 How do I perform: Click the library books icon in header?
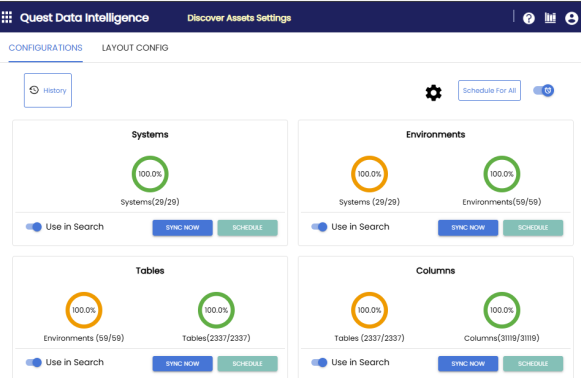(x=550, y=18)
